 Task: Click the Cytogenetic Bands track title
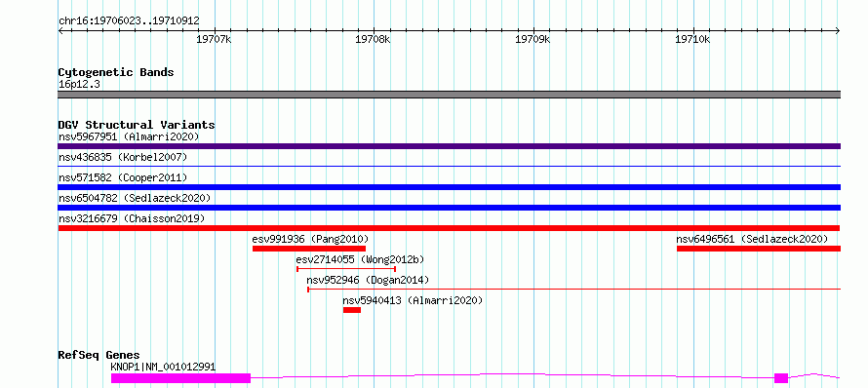116,72
